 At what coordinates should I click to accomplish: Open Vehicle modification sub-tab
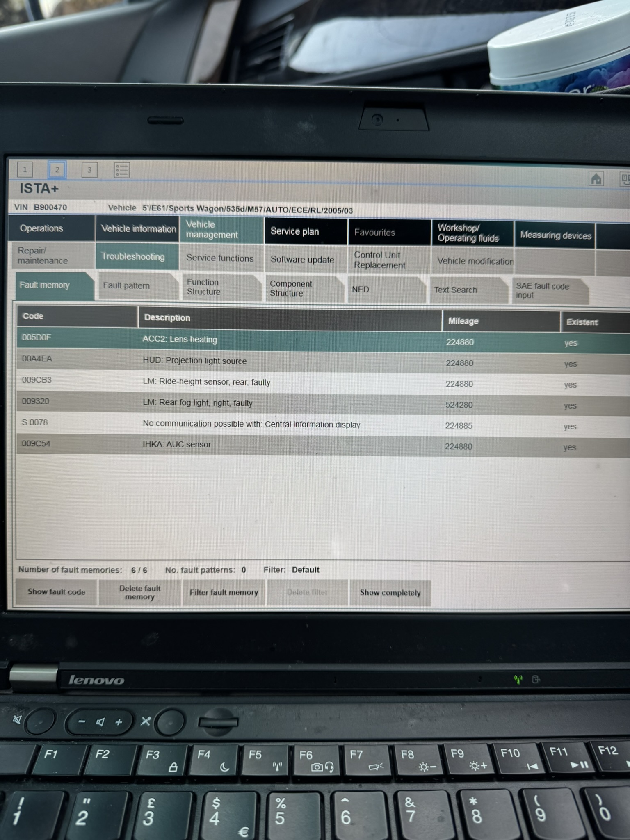tap(472, 261)
